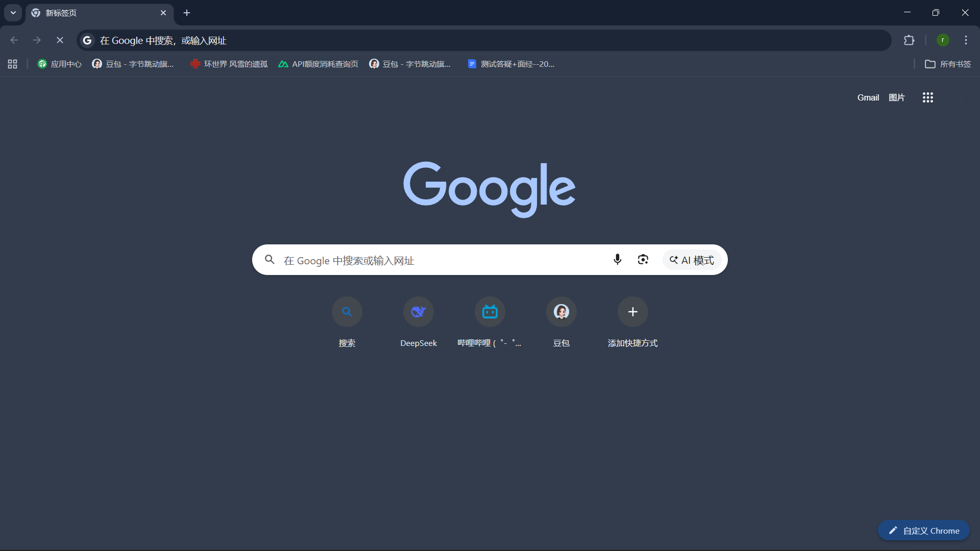Screen dimensions: 980x551
Task: Open the tab search dropdown arrow
Action: pos(13,13)
